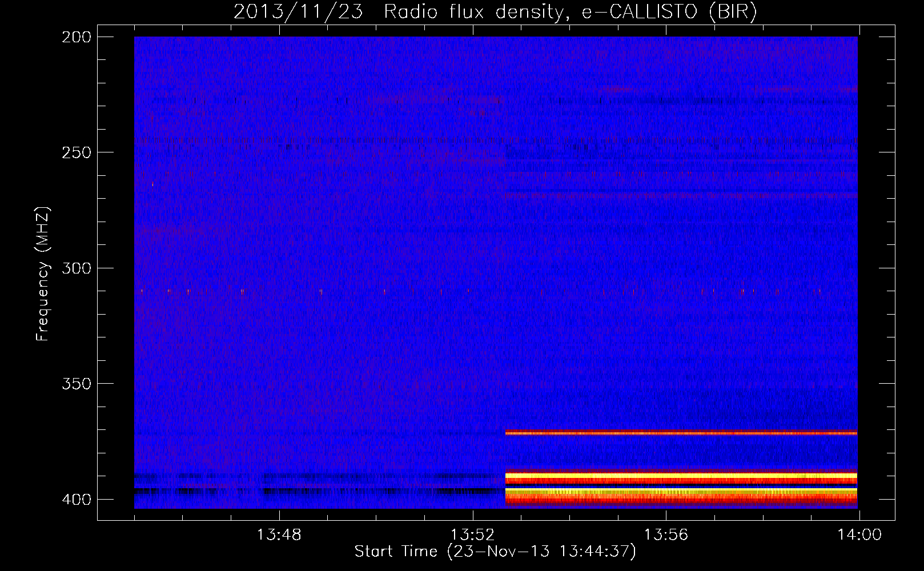Screen dimensions: 924x571
Task: Click the 200 frequency tick label
Action: coord(77,37)
